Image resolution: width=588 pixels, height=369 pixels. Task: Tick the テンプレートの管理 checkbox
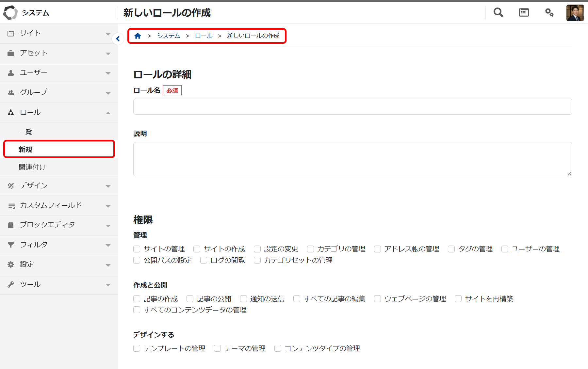pyautogui.click(x=137, y=348)
